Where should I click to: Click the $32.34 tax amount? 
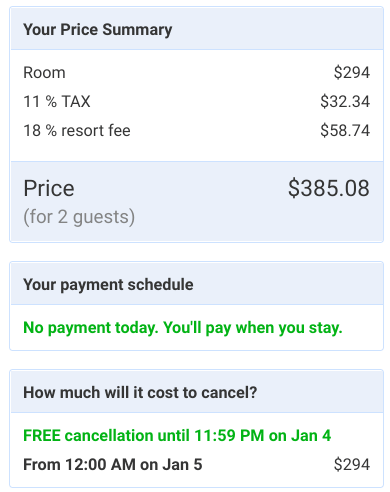click(345, 101)
